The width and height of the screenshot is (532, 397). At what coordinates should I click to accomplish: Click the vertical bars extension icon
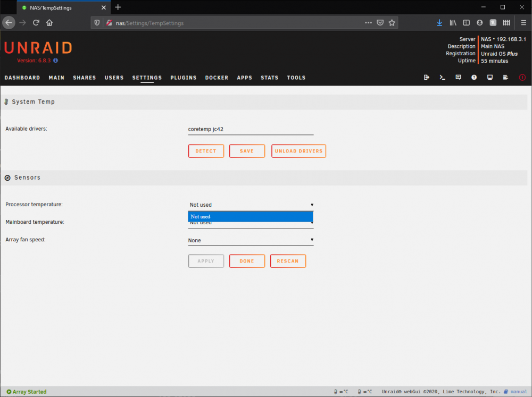tap(506, 23)
